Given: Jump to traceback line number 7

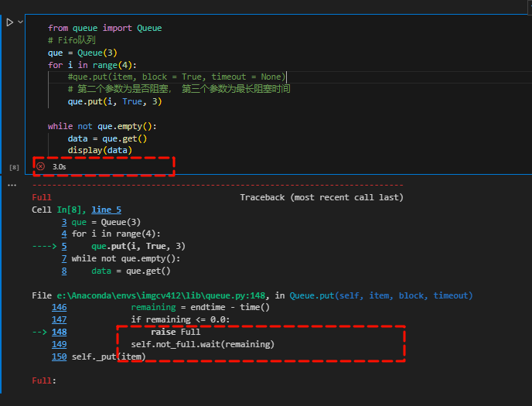Looking at the screenshot, I should click(64, 259).
